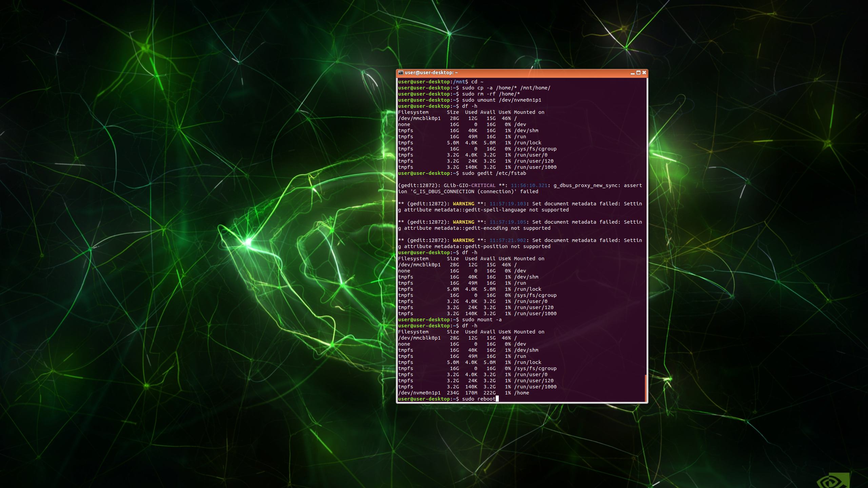Image resolution: width=868 pixels, height=488 pixels.
Task: Close the user@user-desktop terminal window
Action: coord(644,73)
